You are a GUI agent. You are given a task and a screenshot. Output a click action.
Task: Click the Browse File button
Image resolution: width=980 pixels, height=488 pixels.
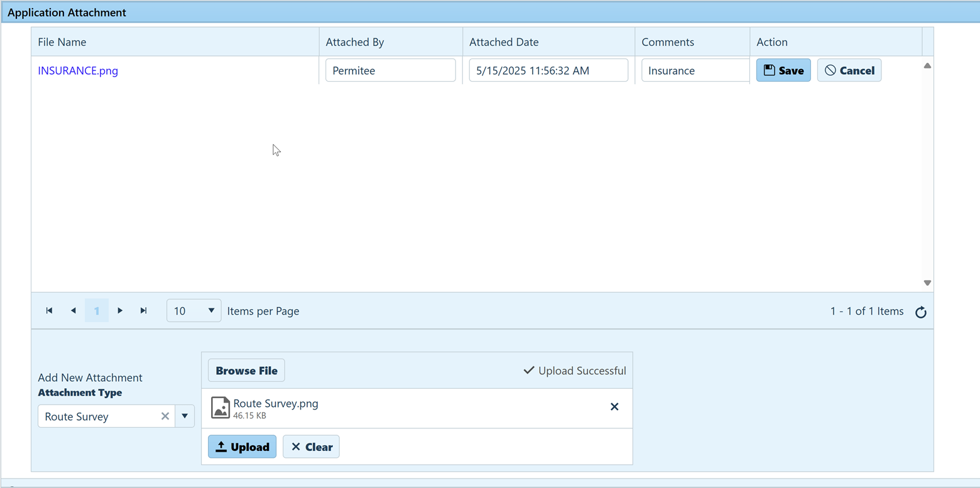(x=246, y=371)
